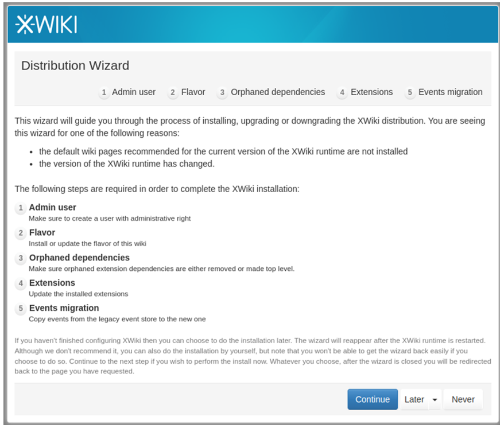Screen dimensions: 504x428
Task: Choose the Never button
Action: pyautogui.click(x=463, y=400)
